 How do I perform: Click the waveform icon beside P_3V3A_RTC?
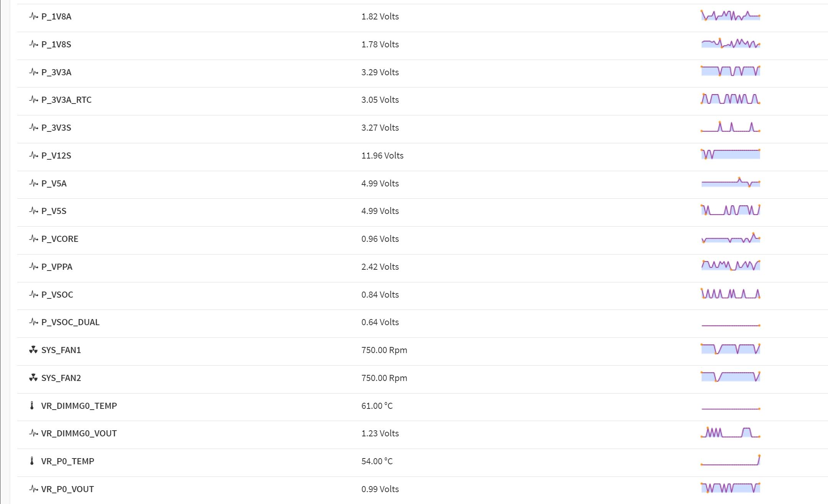click(33, 100)
